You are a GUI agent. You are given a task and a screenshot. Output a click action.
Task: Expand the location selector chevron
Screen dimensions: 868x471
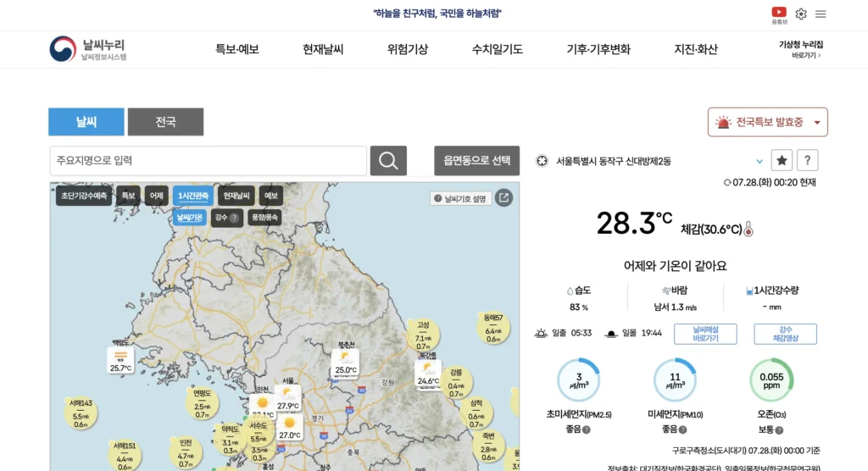pos(759,162)
